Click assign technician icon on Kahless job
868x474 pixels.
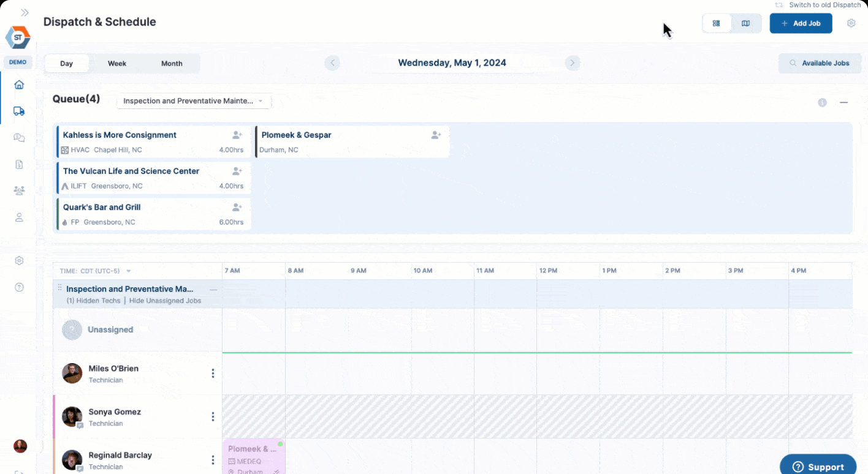click(237, 135)
